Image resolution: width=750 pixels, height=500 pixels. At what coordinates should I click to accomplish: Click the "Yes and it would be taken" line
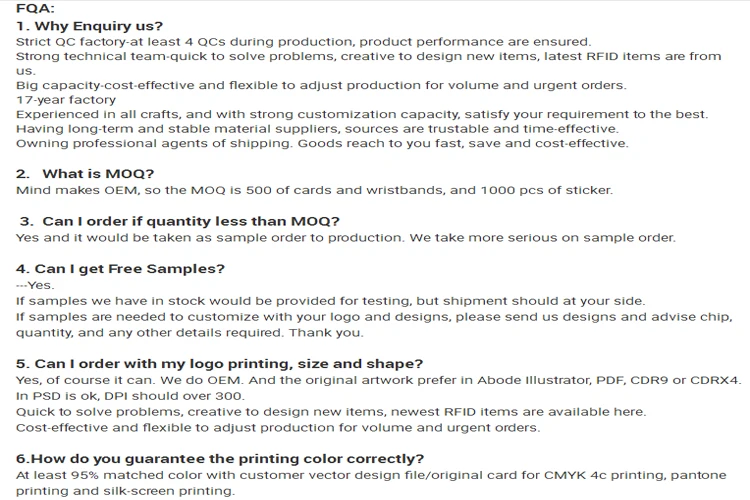(345, 237)
